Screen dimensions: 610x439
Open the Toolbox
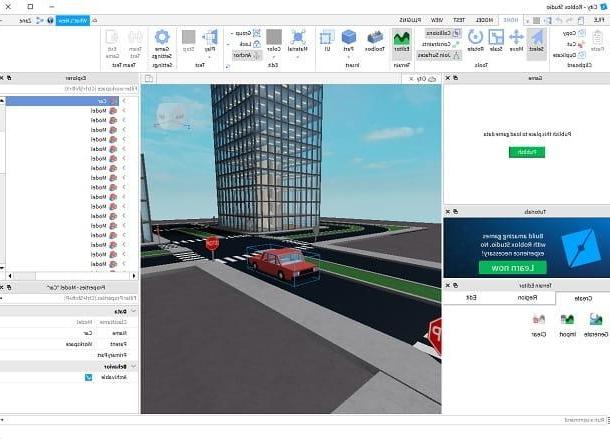tap(375, 41)
